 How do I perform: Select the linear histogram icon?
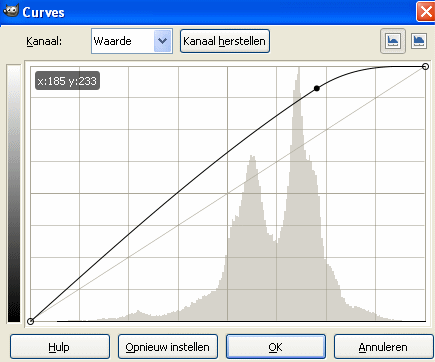(x=393, y=41)
